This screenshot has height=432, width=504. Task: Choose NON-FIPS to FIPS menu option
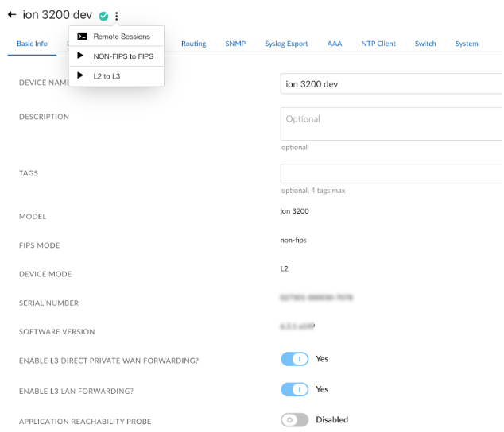click(123, 56)
